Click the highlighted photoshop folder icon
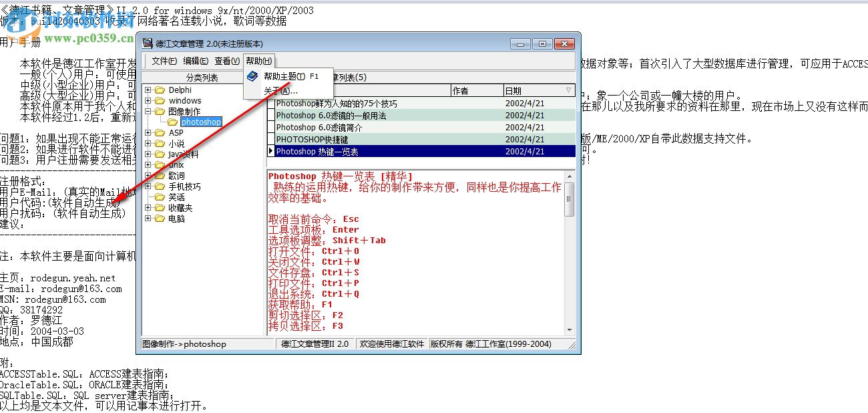 point(172,122)
